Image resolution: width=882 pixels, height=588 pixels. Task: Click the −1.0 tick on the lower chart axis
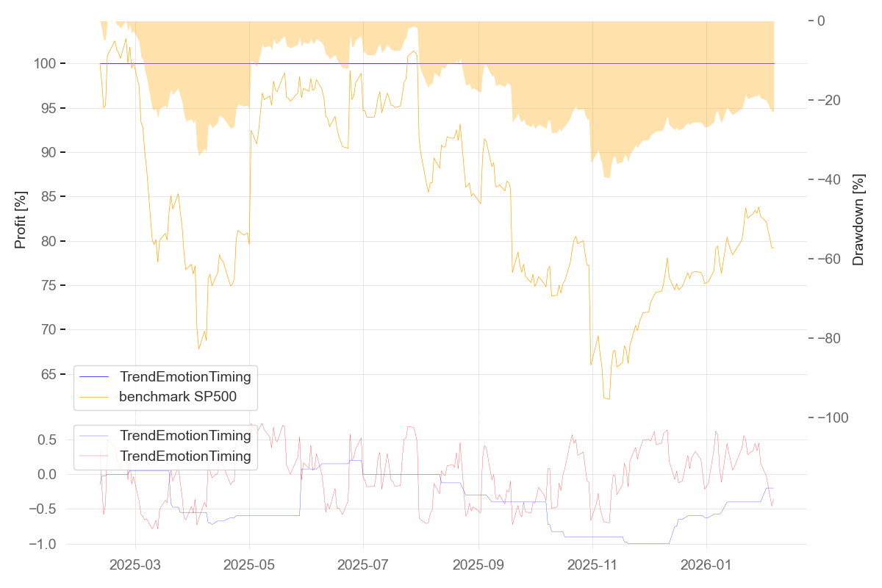tap(43, 544)
